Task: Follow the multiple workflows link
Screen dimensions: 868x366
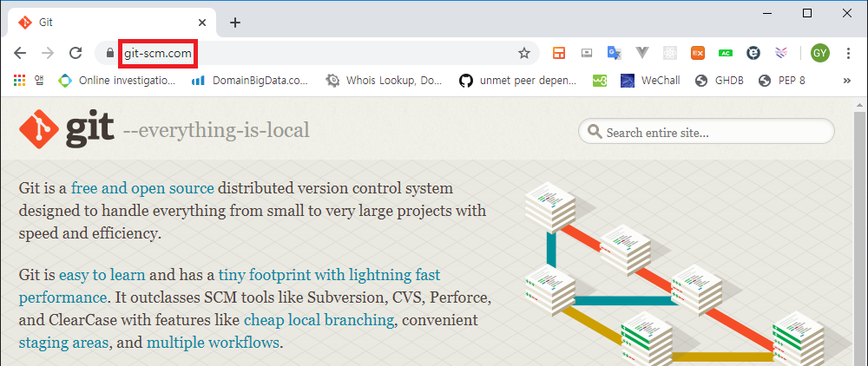Action: 213,343
